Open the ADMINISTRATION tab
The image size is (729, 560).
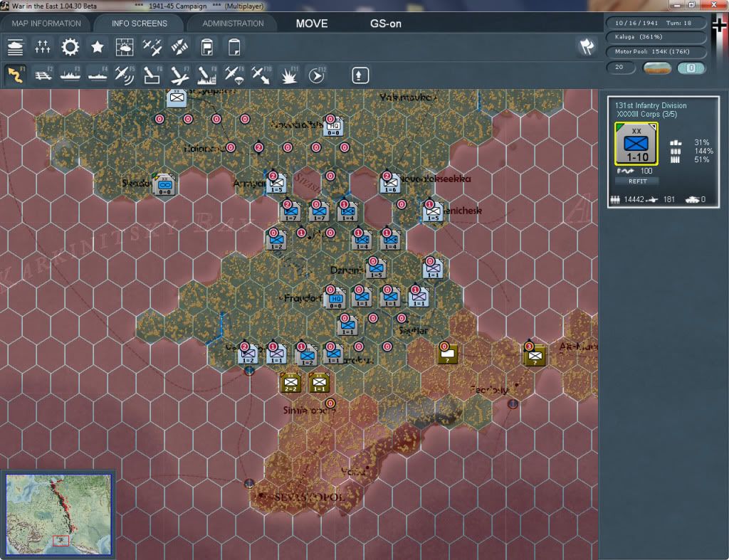click(233, 23)
